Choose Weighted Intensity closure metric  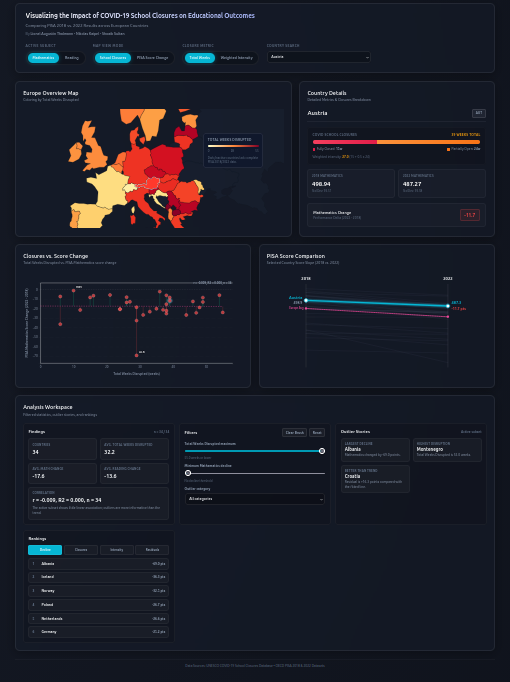coord(236,57)
